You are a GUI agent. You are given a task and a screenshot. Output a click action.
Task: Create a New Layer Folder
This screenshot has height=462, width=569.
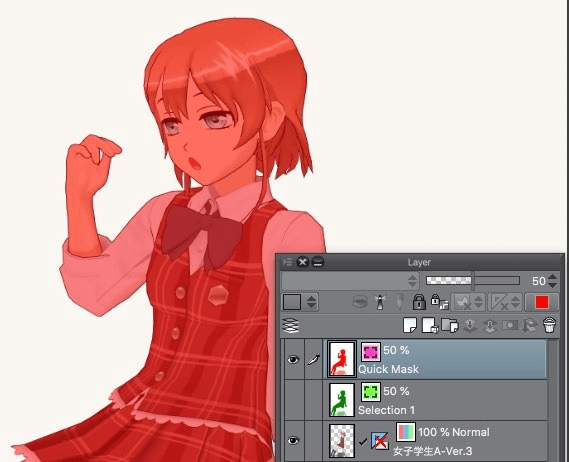pyautogui.click(x=450, y=325)
